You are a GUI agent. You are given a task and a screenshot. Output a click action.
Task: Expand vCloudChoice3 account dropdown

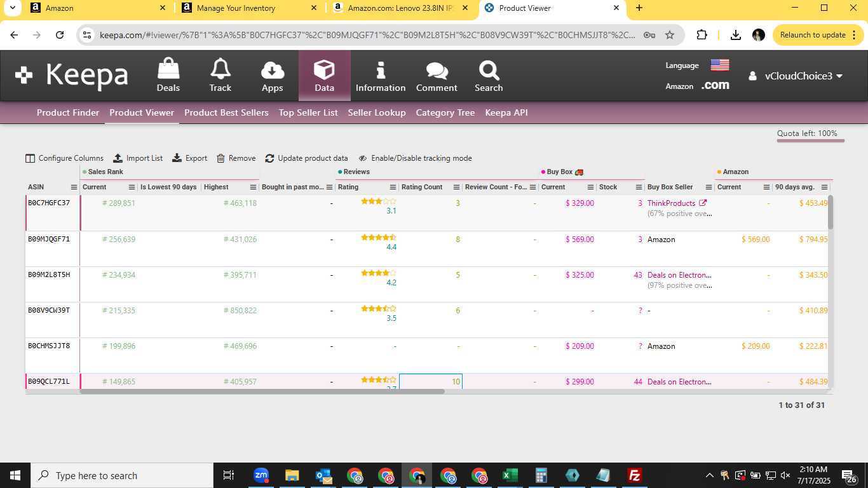(796, 76)
